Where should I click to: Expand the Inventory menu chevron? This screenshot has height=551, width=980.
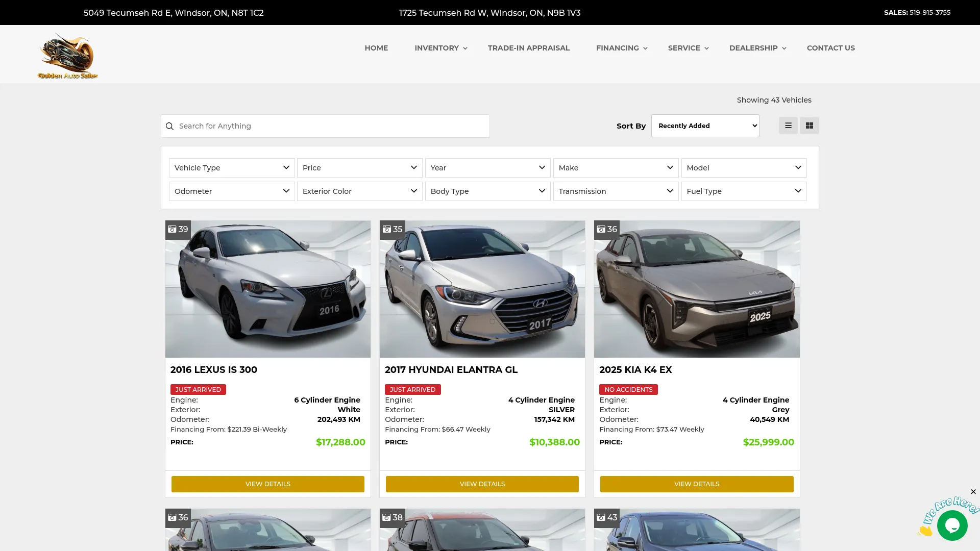(465, 48)
